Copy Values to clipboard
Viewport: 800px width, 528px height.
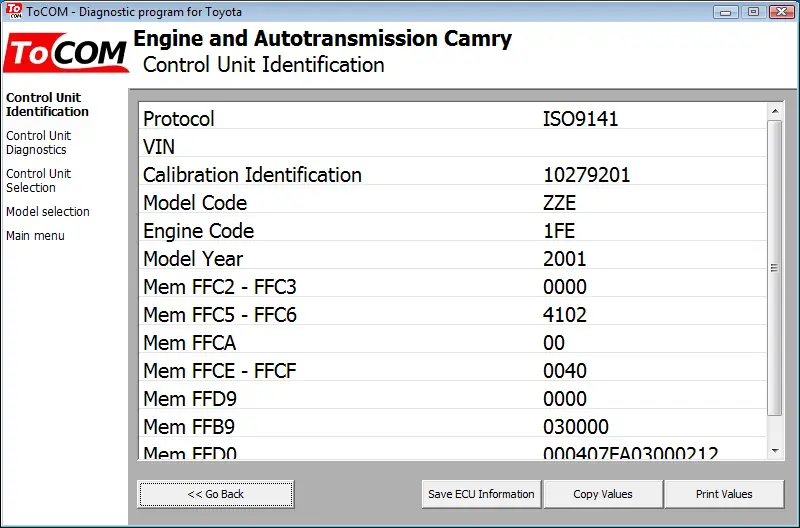[603, 494]
